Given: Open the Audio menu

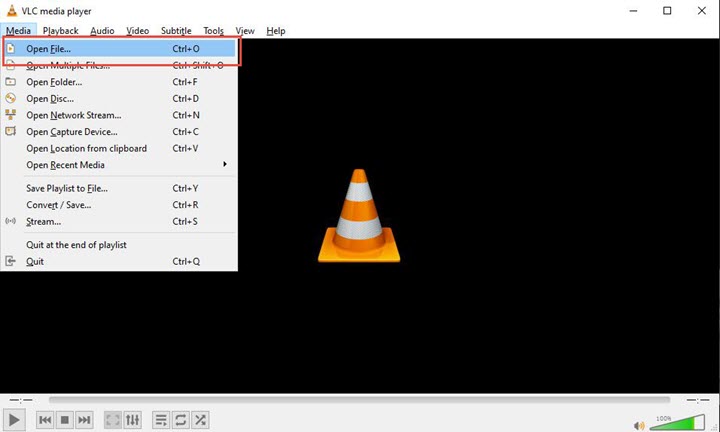Looking at the screenshot, I should point(102,31).
